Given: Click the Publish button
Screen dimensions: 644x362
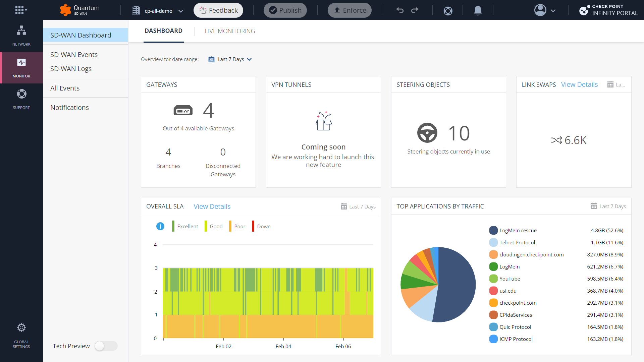Looking at the screenshot, I should click(285, 10).
